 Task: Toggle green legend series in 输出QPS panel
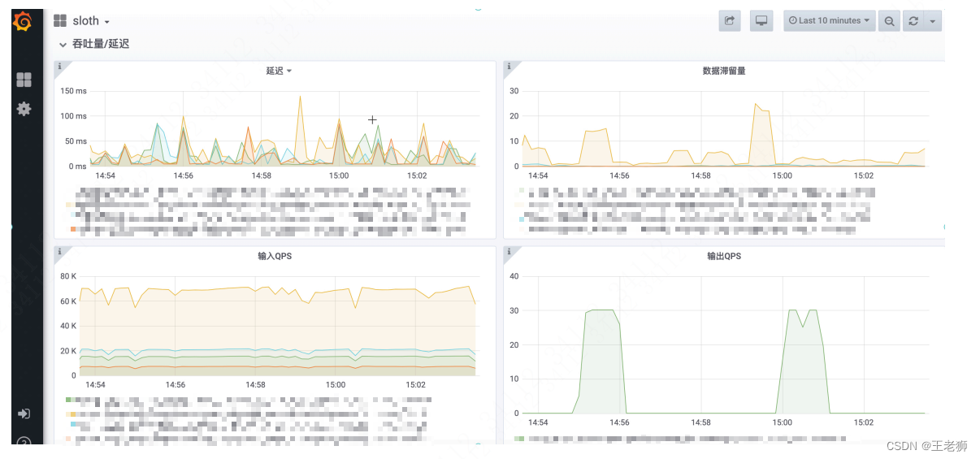pos(520,440)
